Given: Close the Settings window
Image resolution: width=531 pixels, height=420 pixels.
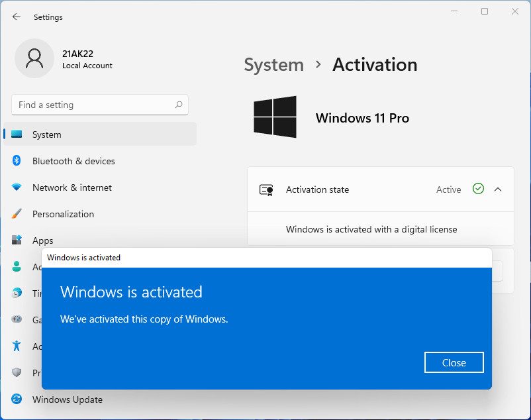Looking at the screenshot, I should 515,11.
